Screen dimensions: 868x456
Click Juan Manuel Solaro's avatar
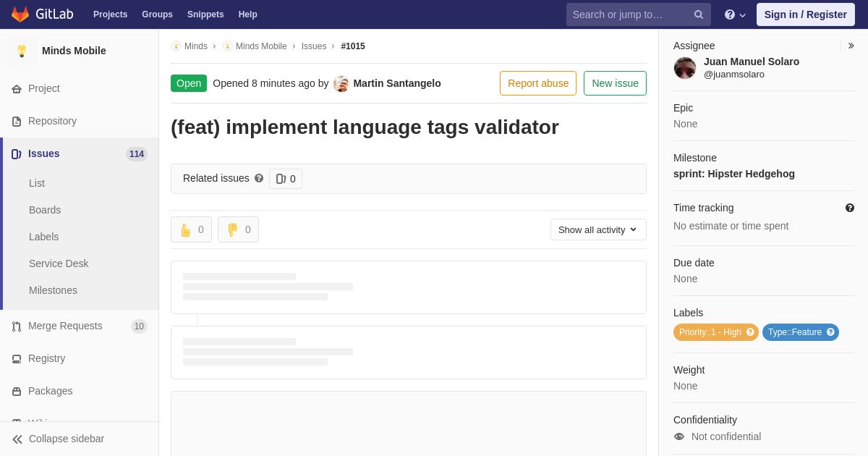685,68
